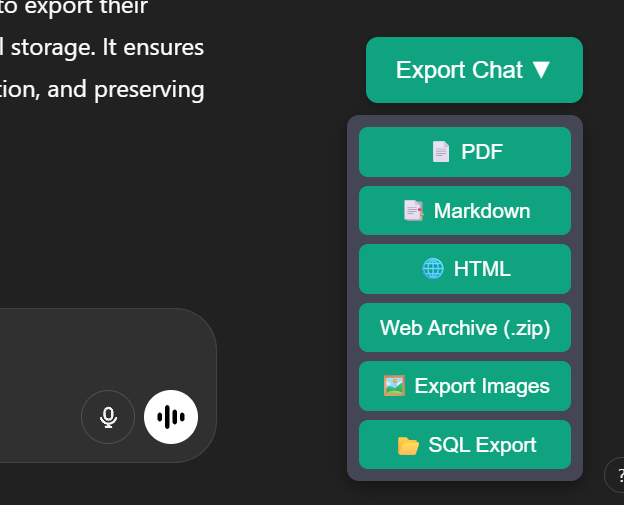Click the PDF document icon
624x505 pixels.
[440, 152]
